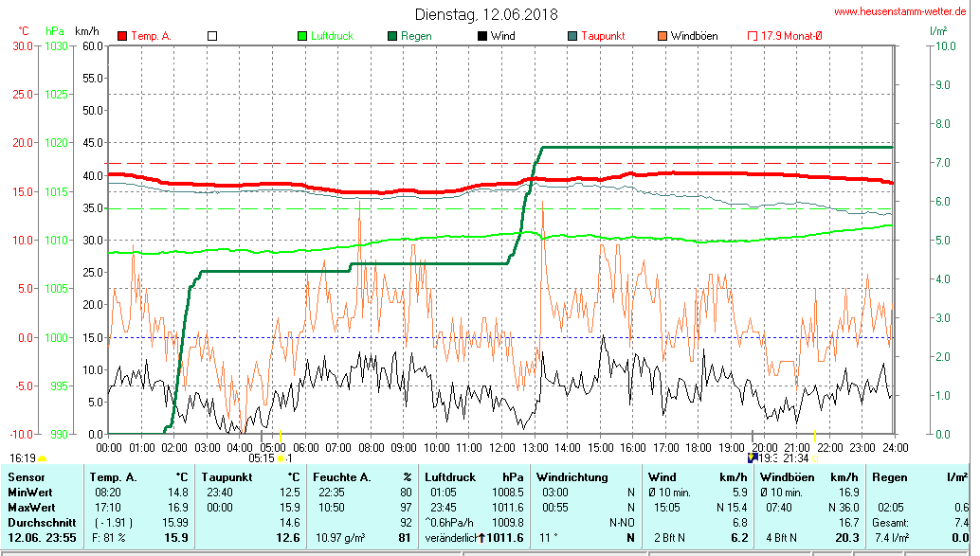Viewport: 980px width, 556px height.
Task: Select the Luftdruck hPa column header
Action: tap(474, 476)
